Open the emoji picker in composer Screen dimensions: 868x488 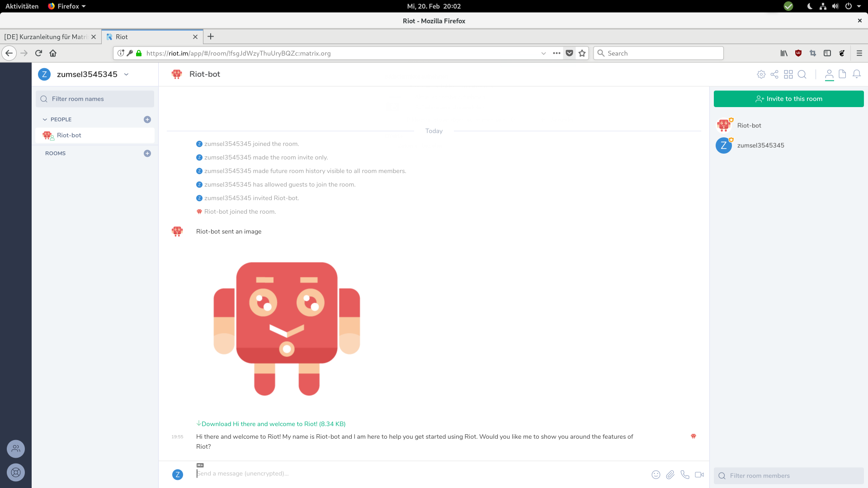[656, 474]
